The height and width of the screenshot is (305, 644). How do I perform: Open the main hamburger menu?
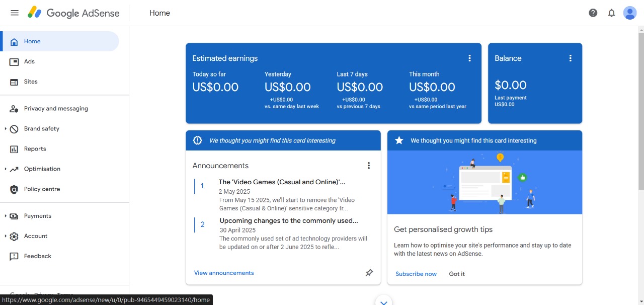click(x=15, y=13)
